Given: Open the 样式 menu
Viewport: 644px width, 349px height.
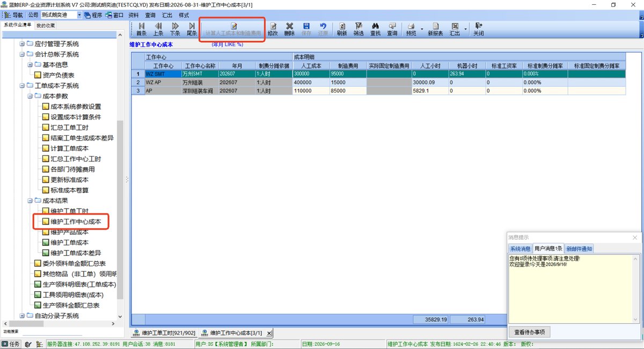Looking at the screenshot, I should tap(184, 15).
